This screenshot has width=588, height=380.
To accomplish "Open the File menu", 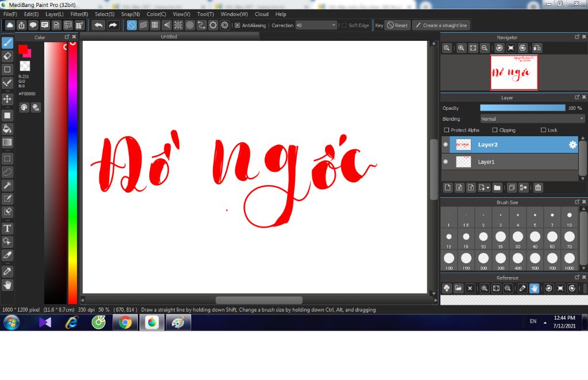I will click(x=10, y=14).
